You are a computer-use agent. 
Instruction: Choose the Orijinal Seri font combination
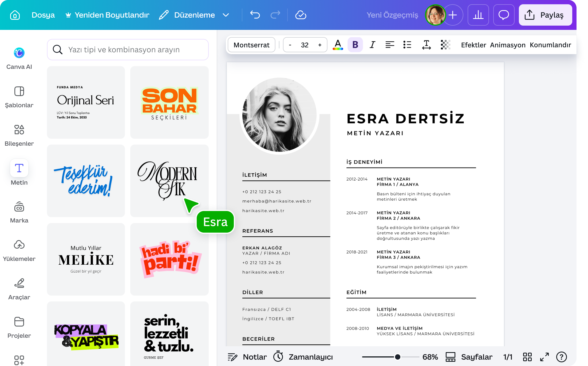[86, 102]
